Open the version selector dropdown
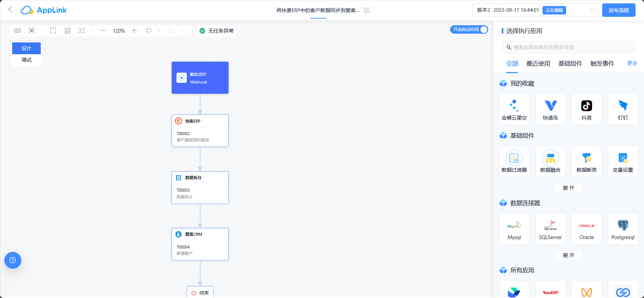This screenshot has height=298, width=644. [x=535, y=10]
